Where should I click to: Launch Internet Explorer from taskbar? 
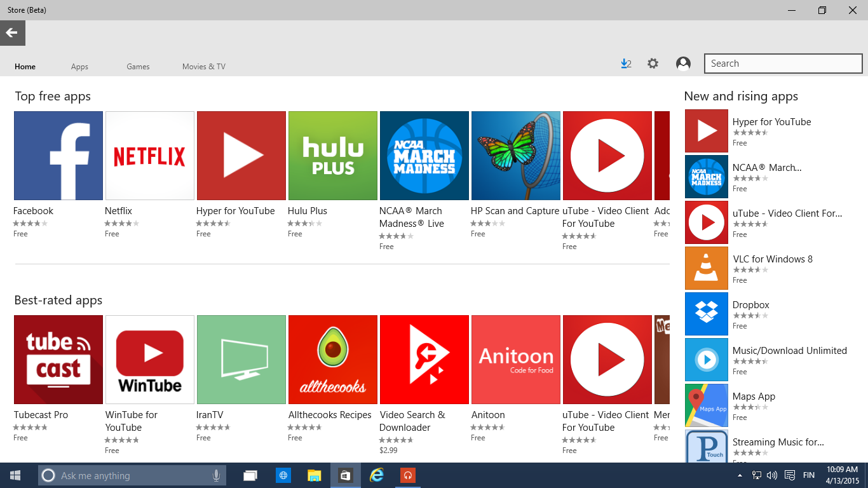tap(377, 475)
